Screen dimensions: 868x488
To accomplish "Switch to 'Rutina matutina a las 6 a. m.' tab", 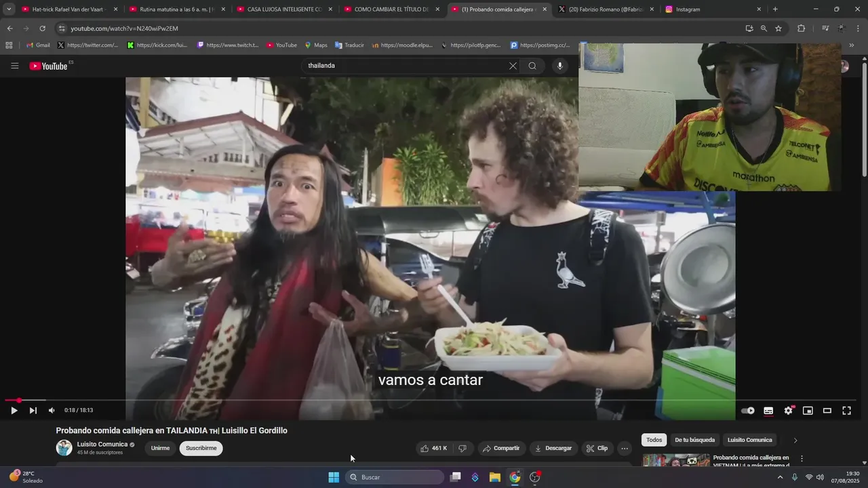I will tap(177, 9).
